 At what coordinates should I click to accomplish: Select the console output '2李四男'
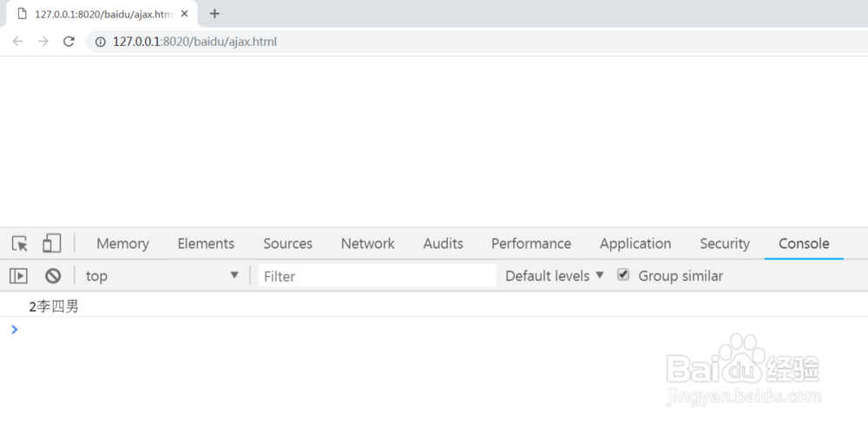[x=54, y=306]
